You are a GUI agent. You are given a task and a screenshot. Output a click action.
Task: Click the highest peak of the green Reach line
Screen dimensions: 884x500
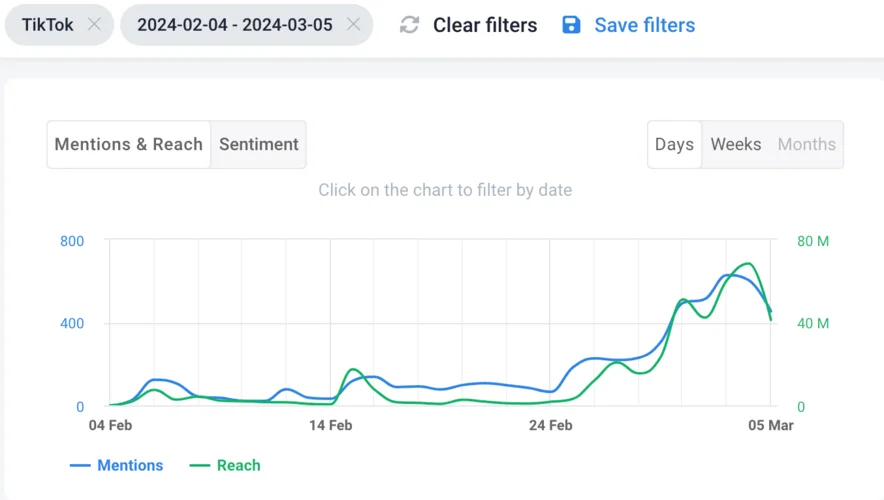pos(746,264)
